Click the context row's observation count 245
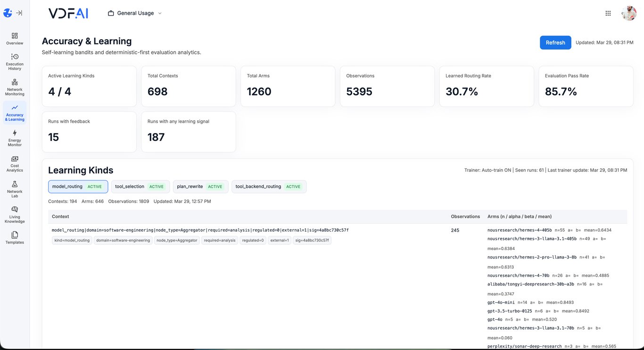The image size is (644, 350). pyautogui.click(x=455, y=230)
